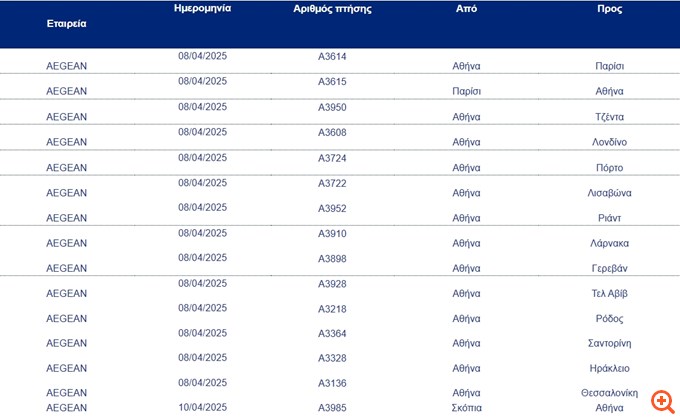Screen dimensions: 680x419
Task: Select flight number A3910
Action: (x=332, y=234)
